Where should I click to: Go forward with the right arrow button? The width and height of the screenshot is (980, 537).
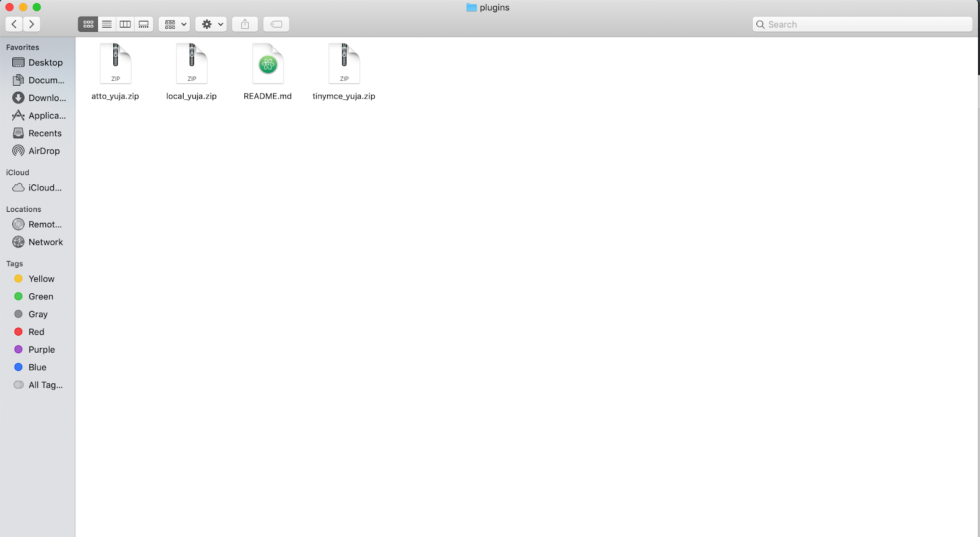(31, 24)
